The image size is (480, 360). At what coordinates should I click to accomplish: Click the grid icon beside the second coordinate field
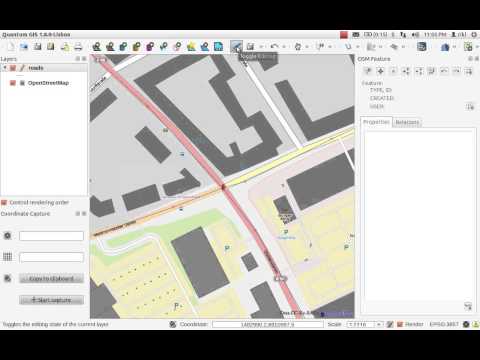click(7, 257)
